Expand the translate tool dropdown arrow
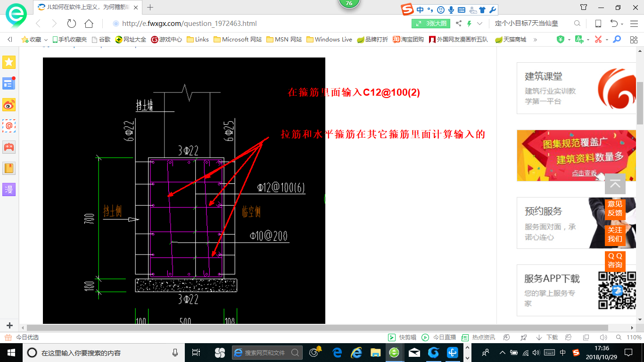644x362 pixels. pyautogui.click(x=588, y=40)
